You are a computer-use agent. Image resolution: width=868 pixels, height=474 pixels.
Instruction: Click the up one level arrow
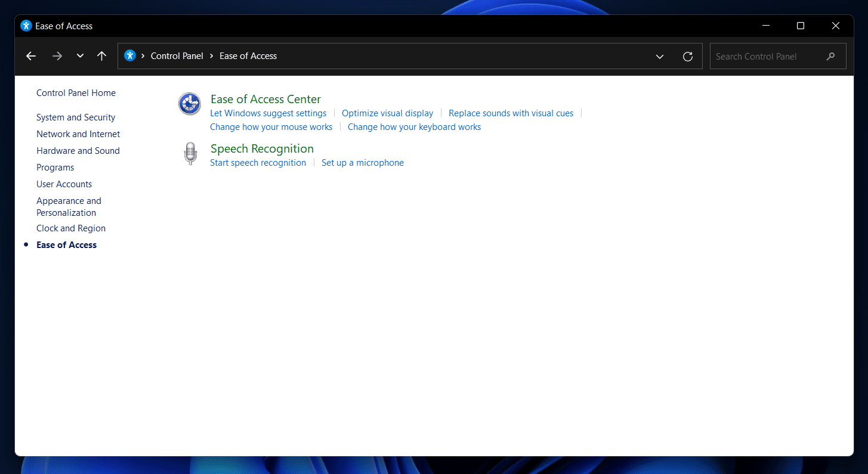(x=102, y=56)
